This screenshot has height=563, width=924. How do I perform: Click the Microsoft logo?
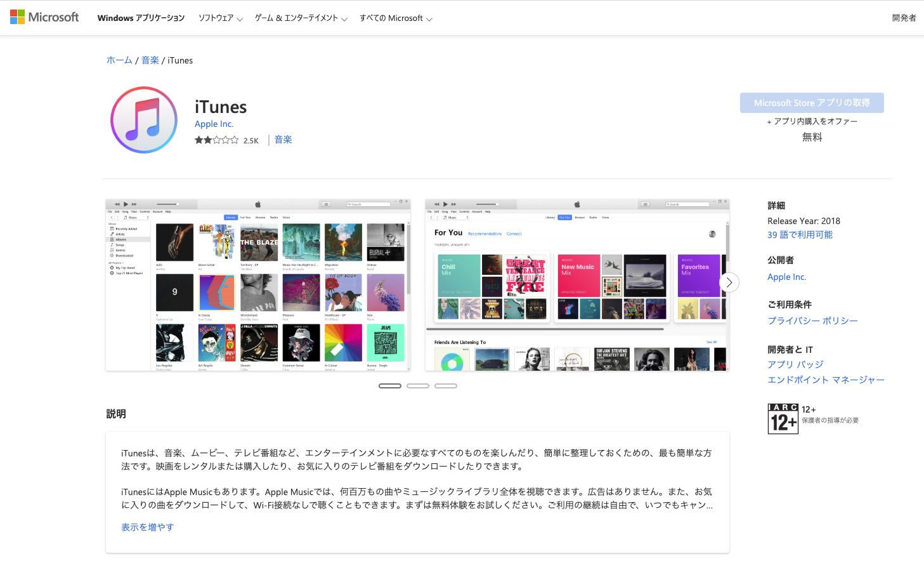tap(44, 17)
